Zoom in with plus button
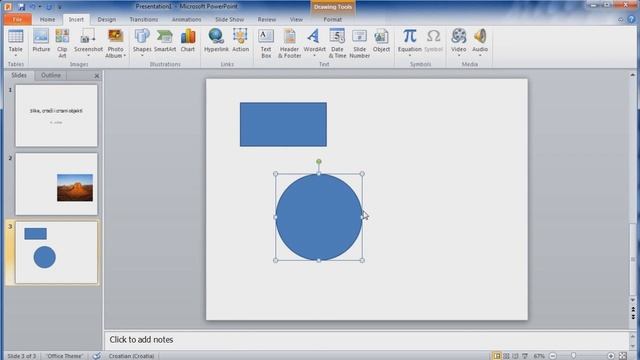This screenshot has width=640, height=360. point(611,356)
